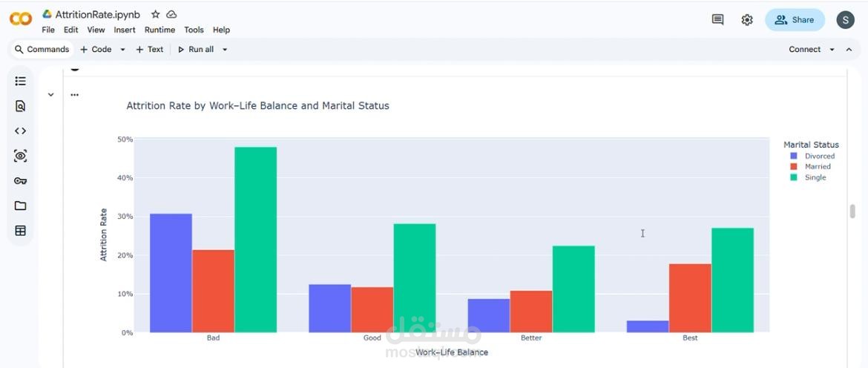Viewport: 868px width, 368px height.
Task: Open the Help menu
Action: click(x=221, y=30)
